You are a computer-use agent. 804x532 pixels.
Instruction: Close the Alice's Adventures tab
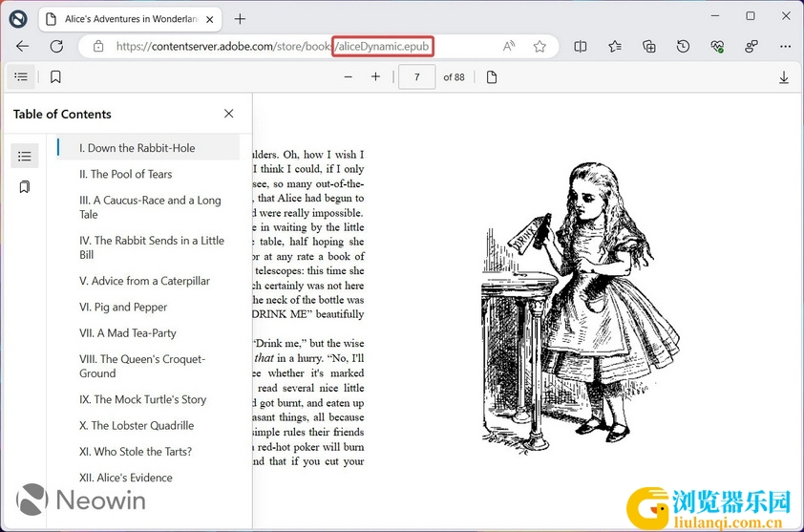210,19
